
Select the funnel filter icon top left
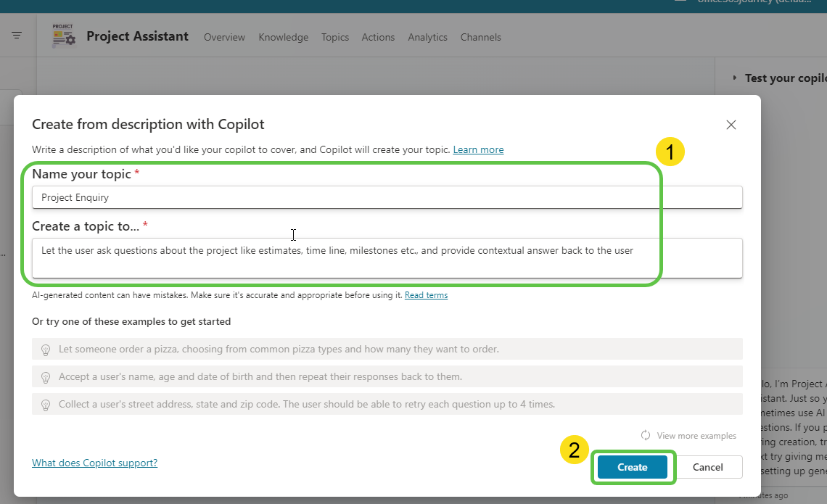[x=15, y=35]
